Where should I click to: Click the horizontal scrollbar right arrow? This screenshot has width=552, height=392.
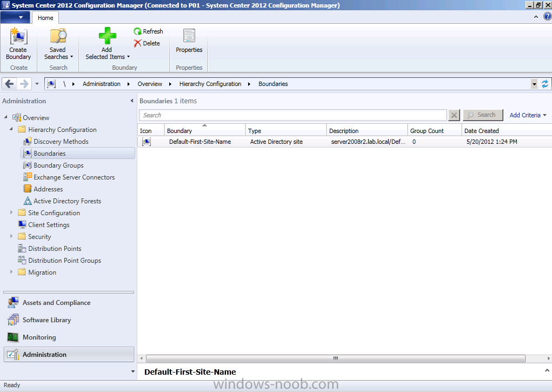click(548, 358)
